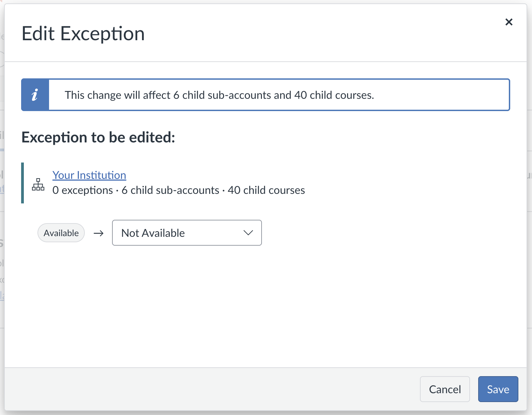The width and height of the screenshot is (532, 415).
Task: Click the X icon at the top right
Action: point(509,22)
